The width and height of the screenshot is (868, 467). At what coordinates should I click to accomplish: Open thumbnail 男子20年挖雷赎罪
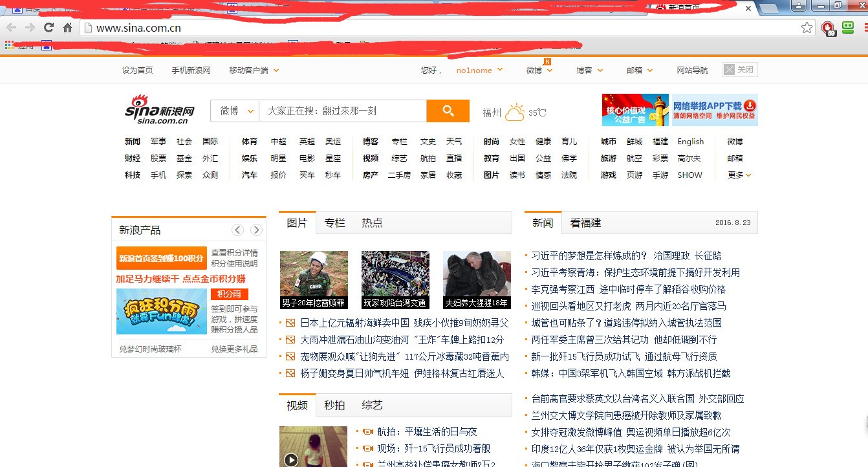point(314,280)
